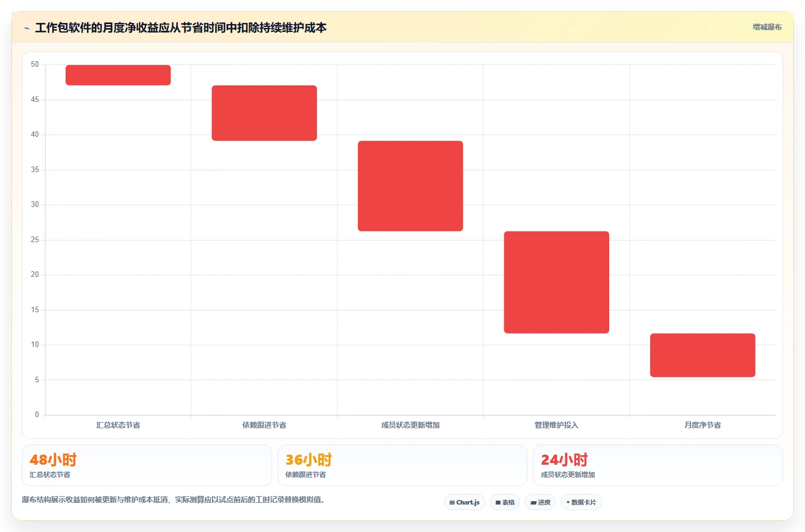Click the 成员状态更新增加 x-axis label
805x532 pixels.
pos(411,425)
